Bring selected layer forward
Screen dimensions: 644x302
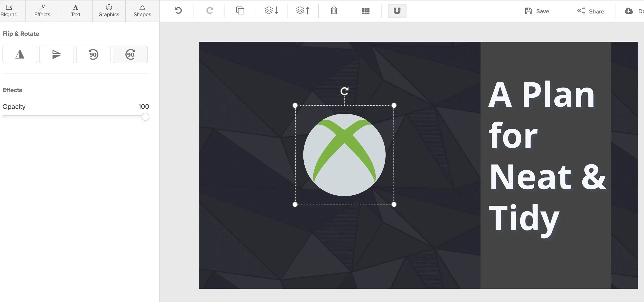click(303, 11)
